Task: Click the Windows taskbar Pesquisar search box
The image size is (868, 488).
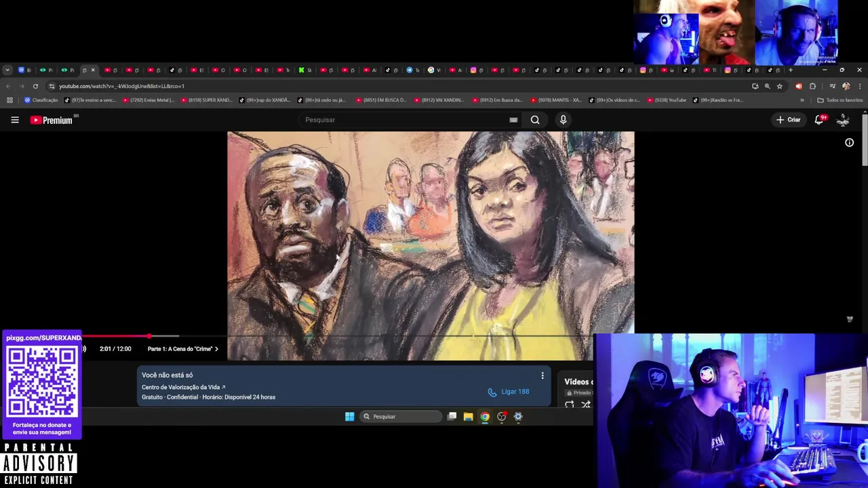Action: point(401,417)
